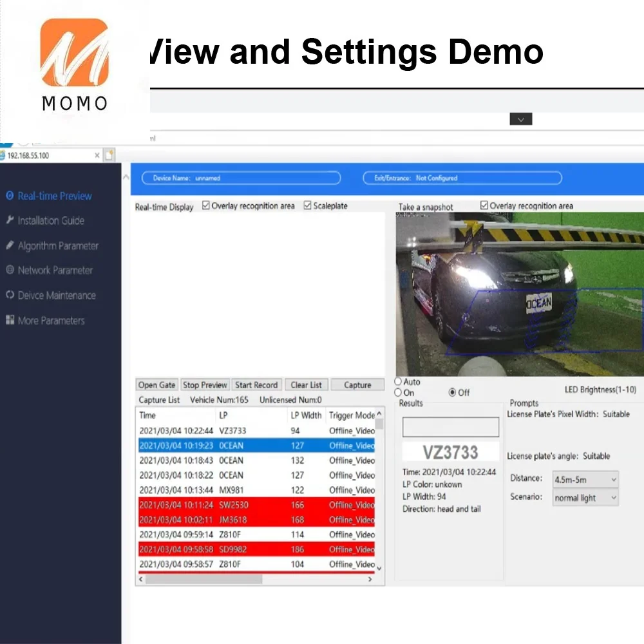Open the Distance dropdown
The height and width of the screenshot is (644, 644).
(x=585, y=479)
